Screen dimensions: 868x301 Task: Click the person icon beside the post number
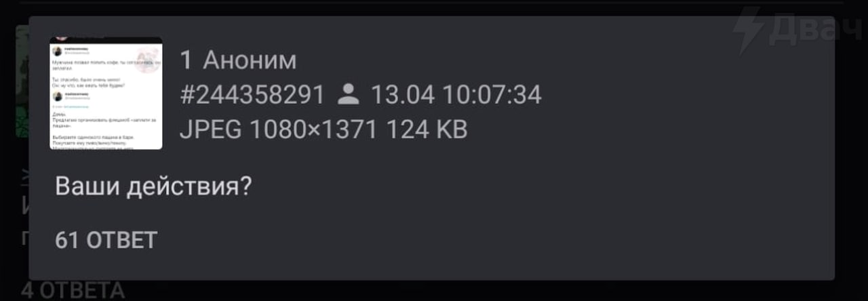[x=348, y=94]
